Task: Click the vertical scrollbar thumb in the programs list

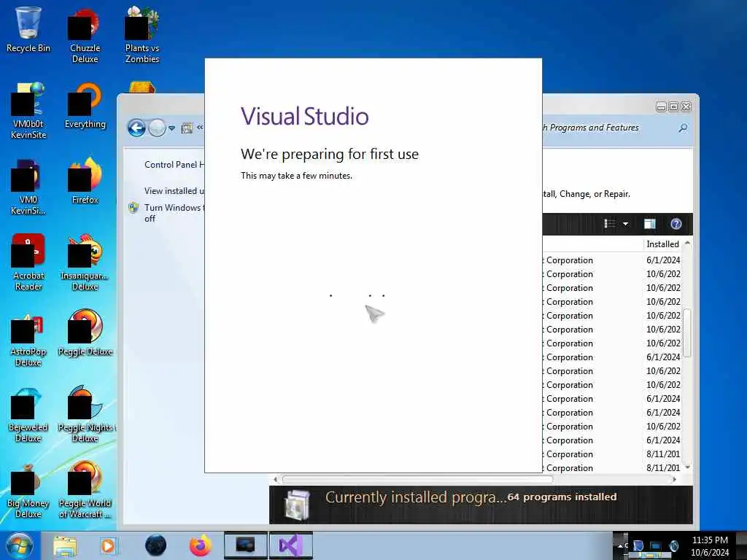Action: pyautogui.click(x=687, y=332)
